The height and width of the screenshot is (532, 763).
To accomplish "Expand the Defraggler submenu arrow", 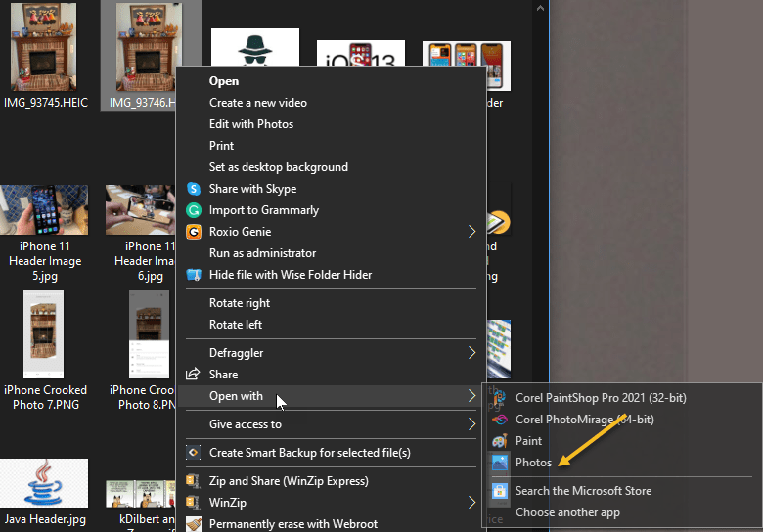I will pos(471,352).
